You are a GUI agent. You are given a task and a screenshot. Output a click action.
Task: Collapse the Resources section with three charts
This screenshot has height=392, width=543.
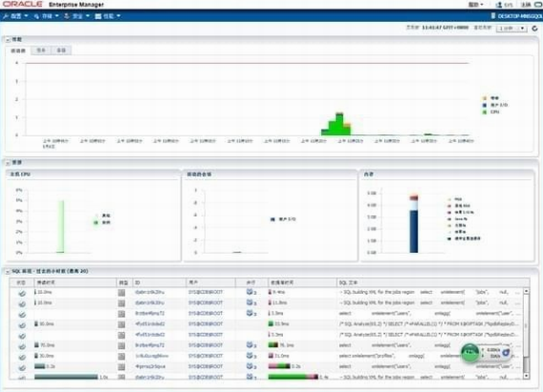click(8, 163)
